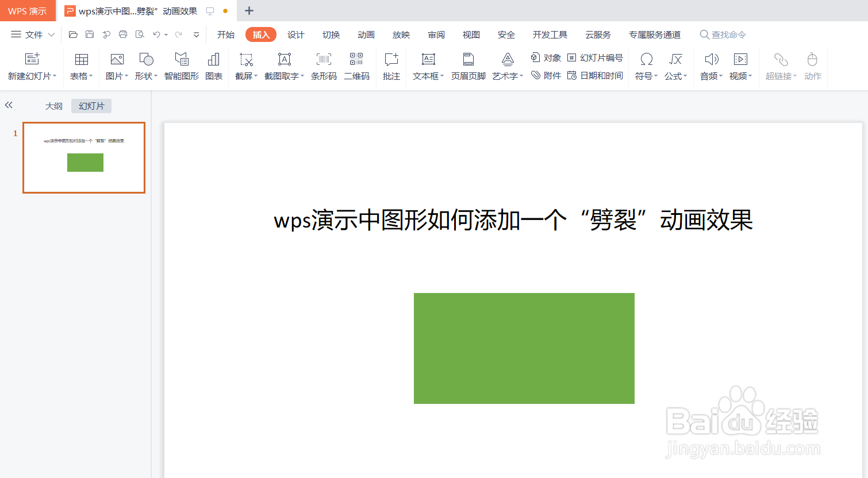Select the green rectangle on slide
The image size is (868, 478).
[x=524, y=348]
